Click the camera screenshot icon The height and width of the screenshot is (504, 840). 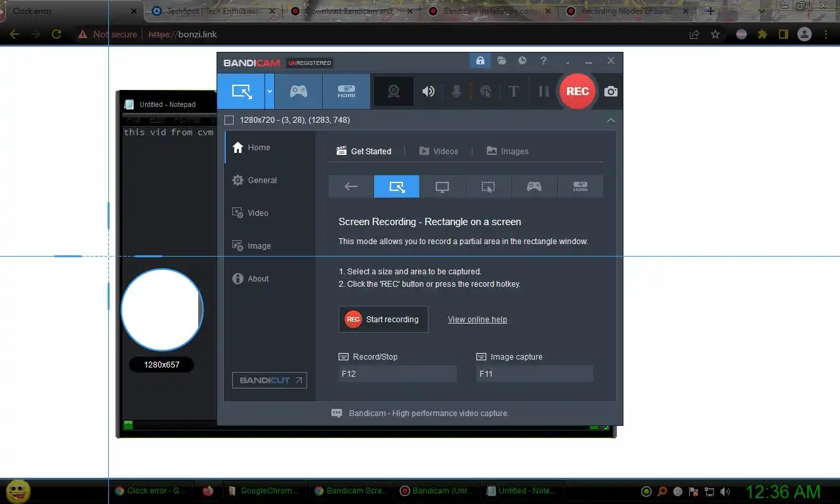click(x=611, y=91)
